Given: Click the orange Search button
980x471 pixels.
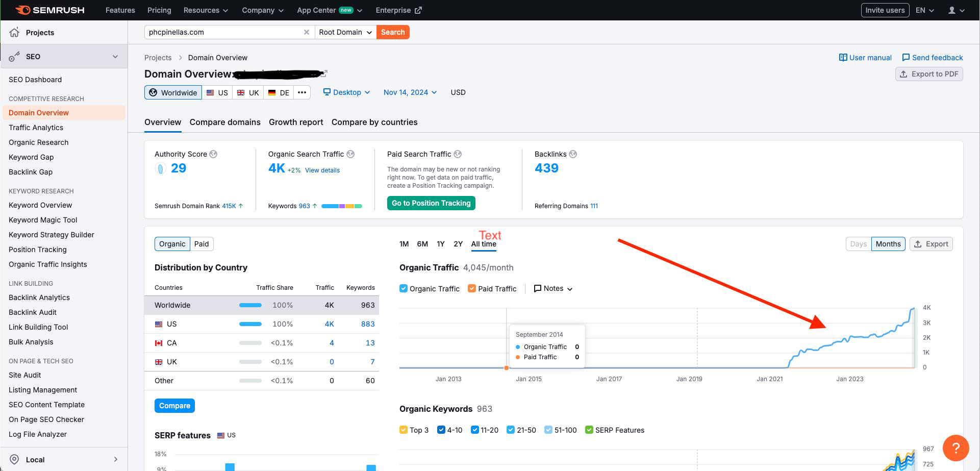Looking at the screenshot, I should click(x=393, y=32).
